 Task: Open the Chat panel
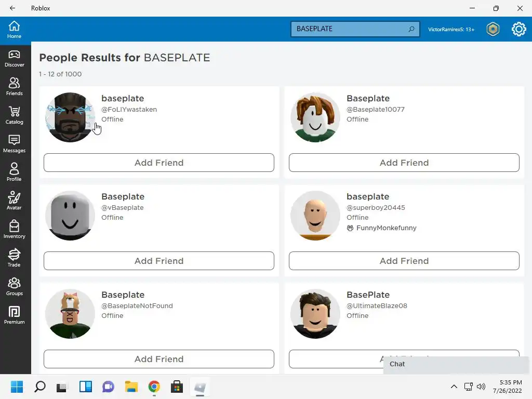point(456,364)
